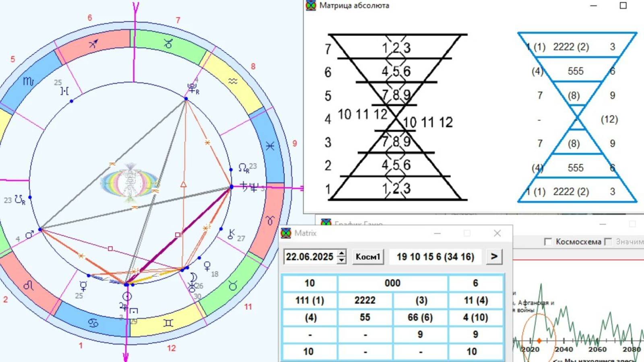Click the Chiron glyph at 27 degrees

point(231,234)
